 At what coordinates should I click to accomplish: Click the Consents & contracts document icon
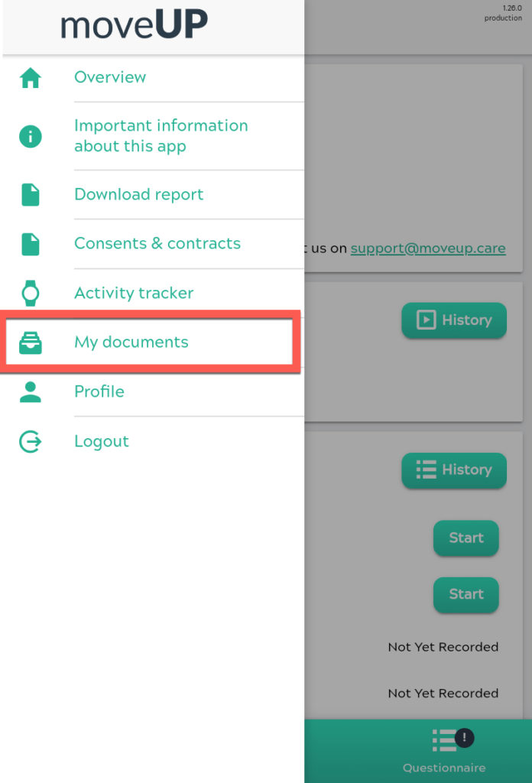pos(31,244)
